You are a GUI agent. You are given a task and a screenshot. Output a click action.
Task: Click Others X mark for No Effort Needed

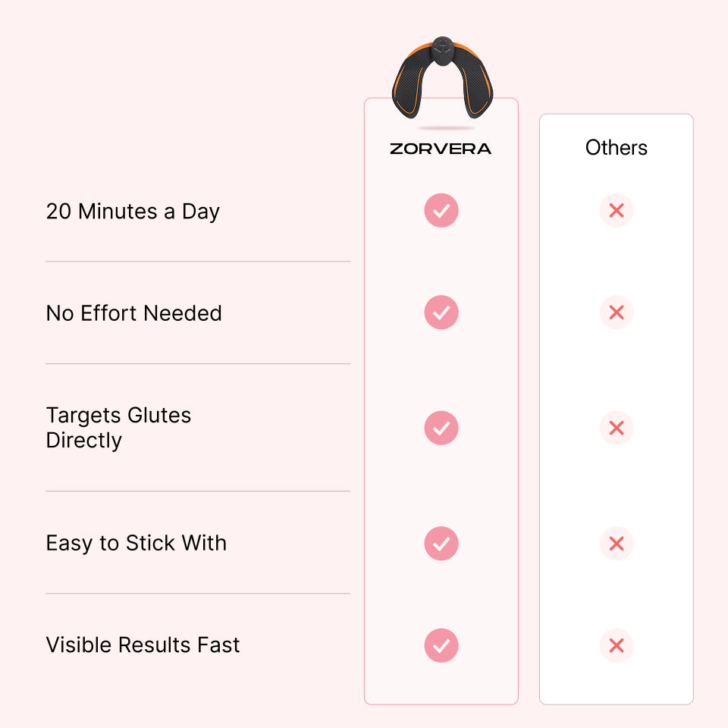coord(617,312)
